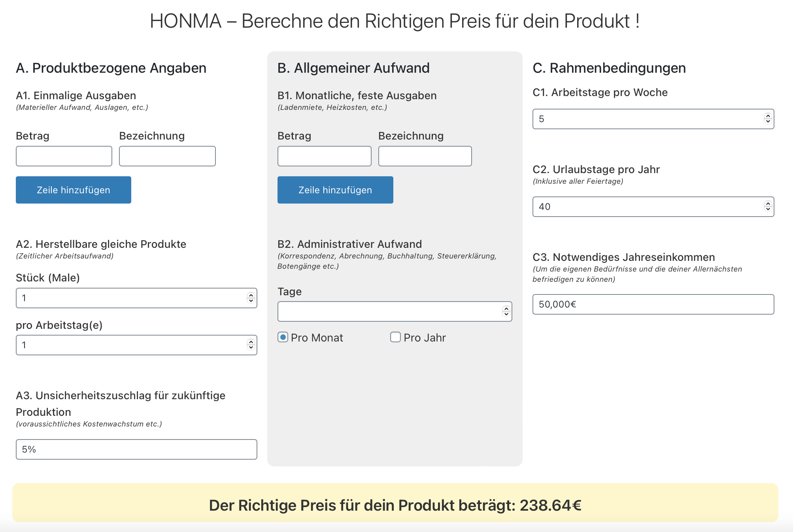Viewport: 793px width, 532px height.
Task: Click the A1 Bezeichnung input field
Action: pyautogui.click(x=167, y=156)
